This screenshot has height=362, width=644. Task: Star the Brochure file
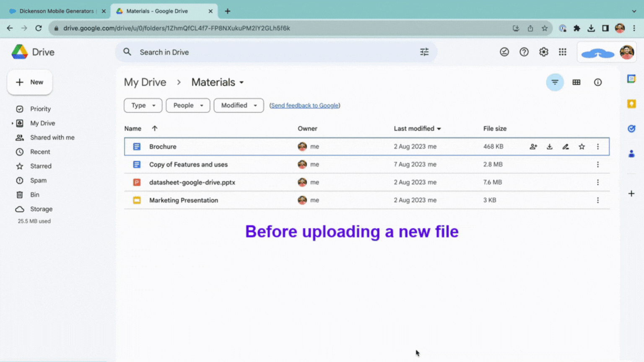pos(582,147)
